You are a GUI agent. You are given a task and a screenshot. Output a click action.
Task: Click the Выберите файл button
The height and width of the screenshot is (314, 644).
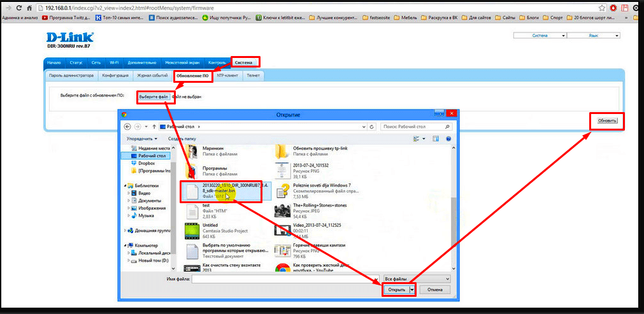pos(154,96)
